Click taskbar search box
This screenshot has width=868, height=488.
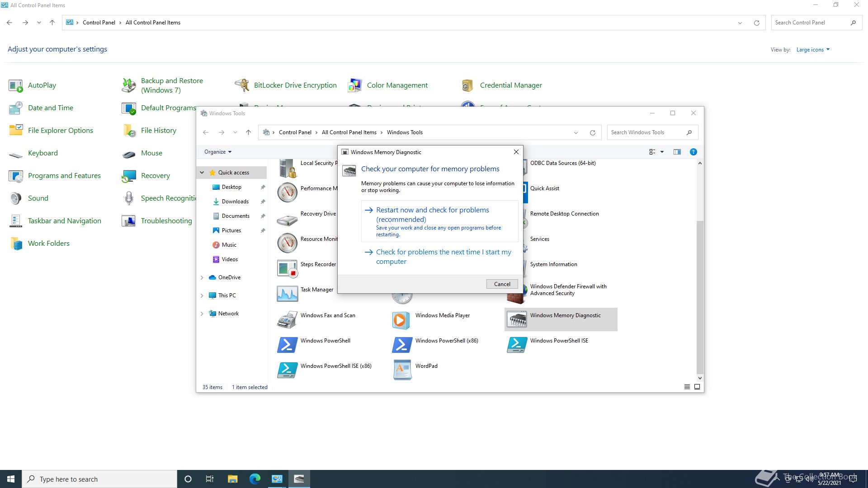[99, 479]
